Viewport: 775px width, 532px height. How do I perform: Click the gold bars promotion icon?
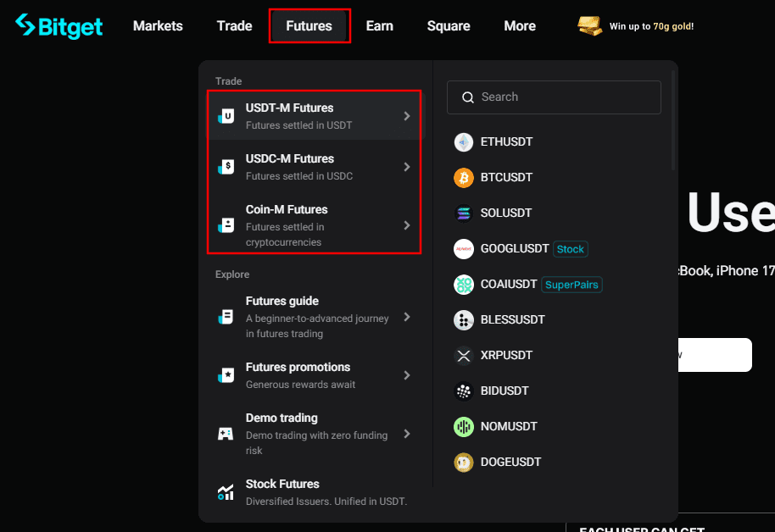coord(590,25)
